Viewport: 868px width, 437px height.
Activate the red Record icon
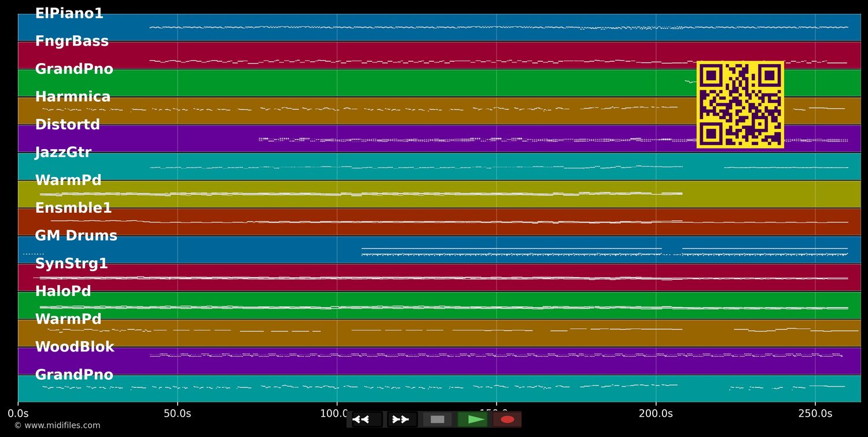tap(507, 419)
